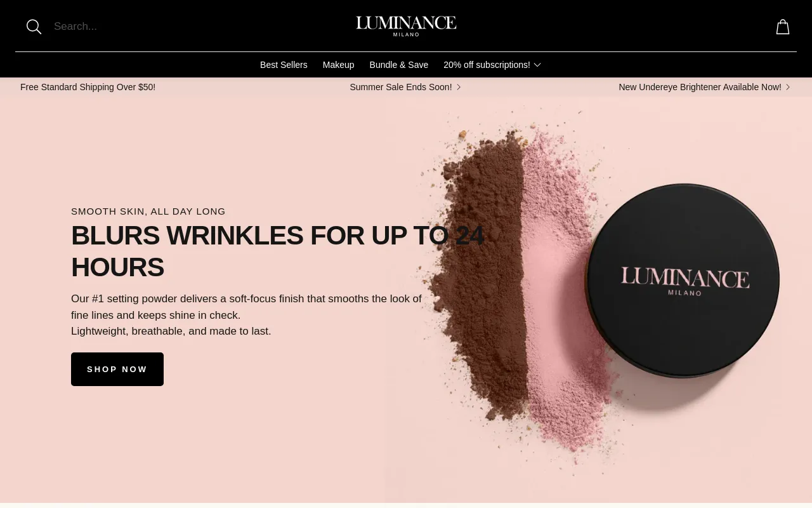Click the search magnifier icon
Screen dimensions: 812x508
click(x=34, y=27)
